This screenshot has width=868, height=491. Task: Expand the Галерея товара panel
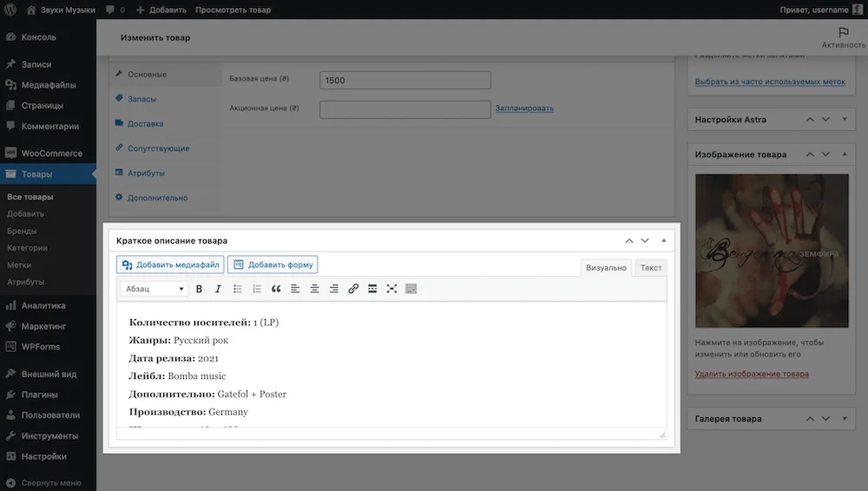pos(845,418)
